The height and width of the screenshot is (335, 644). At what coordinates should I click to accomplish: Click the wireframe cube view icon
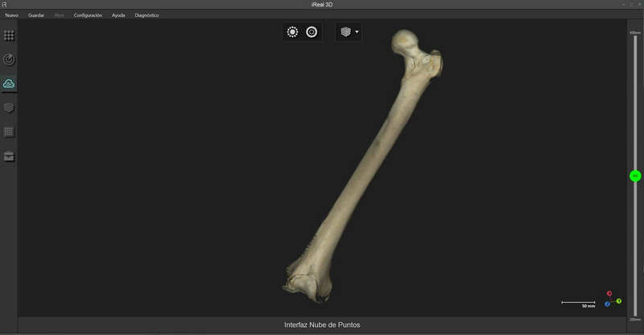click(345, 32)
